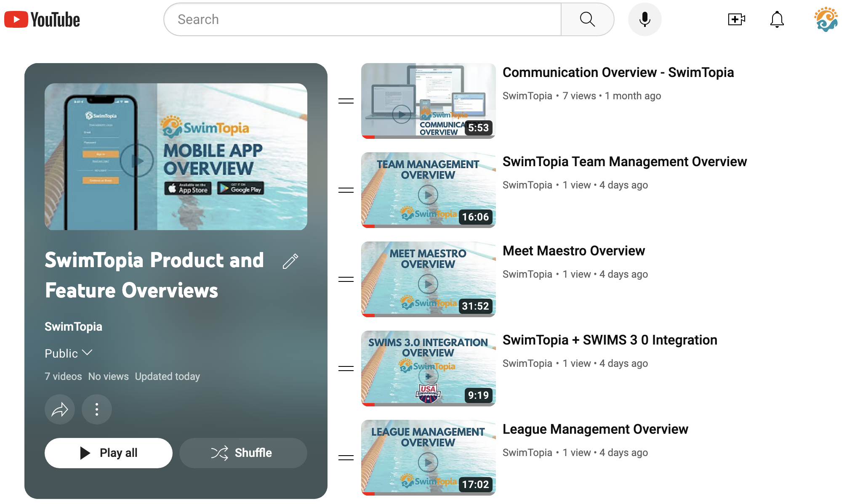The height and width of the screenshot is (504, 847).
Task: Expand privacy options next to Public label
Action: pos(88,353)
